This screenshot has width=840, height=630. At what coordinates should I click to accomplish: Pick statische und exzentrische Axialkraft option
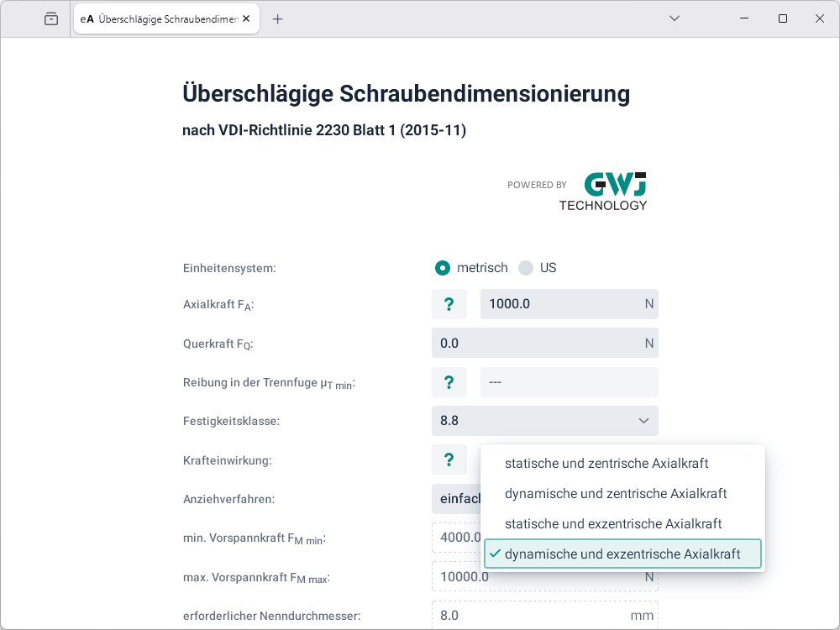(x=612, y=524)
